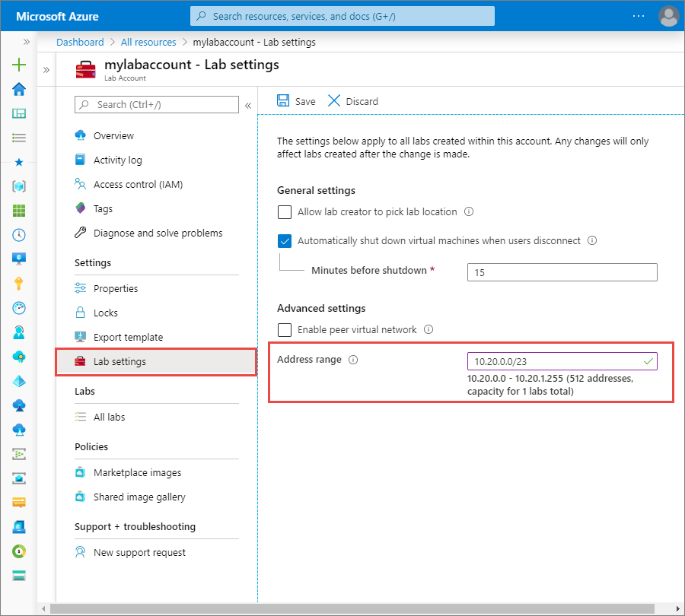The image size is (685, 616).
Task: Edit the Address range input field
Action: click(562, 360)
